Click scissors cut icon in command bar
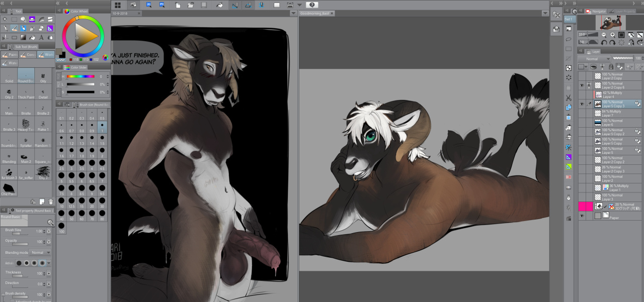 (569, 97)
